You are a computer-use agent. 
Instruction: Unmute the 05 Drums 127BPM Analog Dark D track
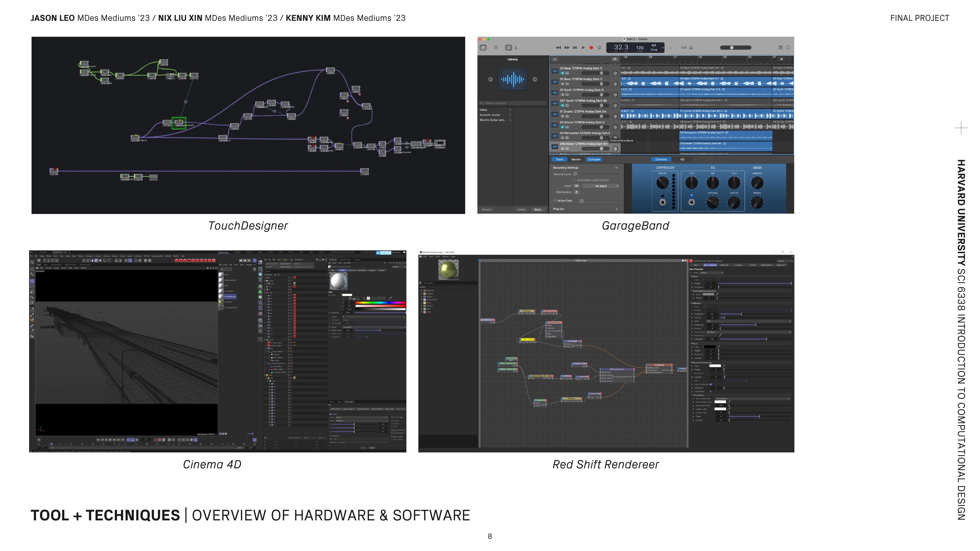[x=562, y=127]
